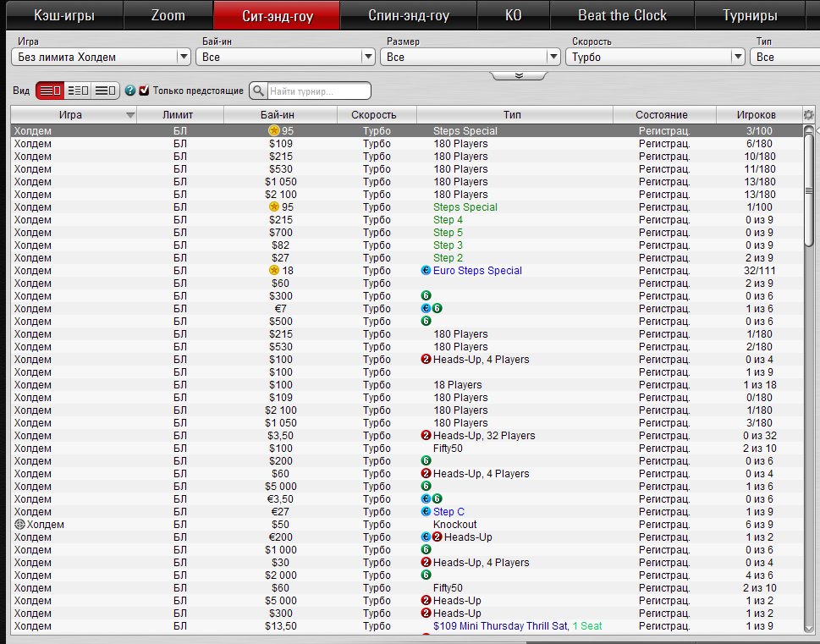Click the star coin icon beside 18 buy-in

(x=273, y=271)
